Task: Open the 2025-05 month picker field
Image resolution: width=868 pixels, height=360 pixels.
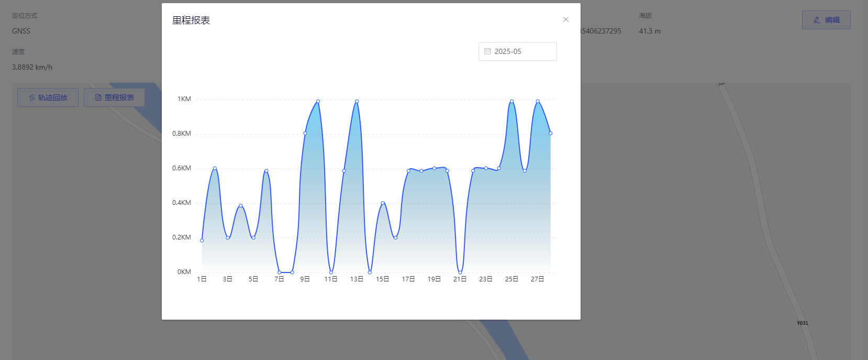Action: point(517,51)
